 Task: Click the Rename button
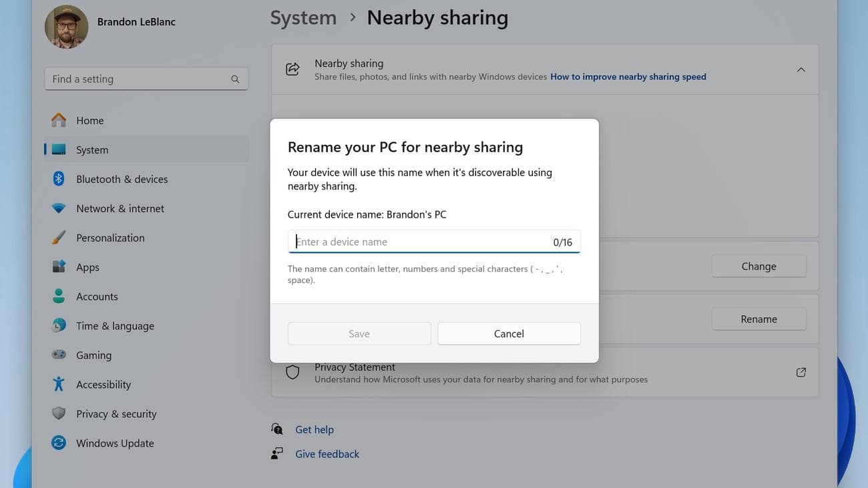(x=758, y=318)
